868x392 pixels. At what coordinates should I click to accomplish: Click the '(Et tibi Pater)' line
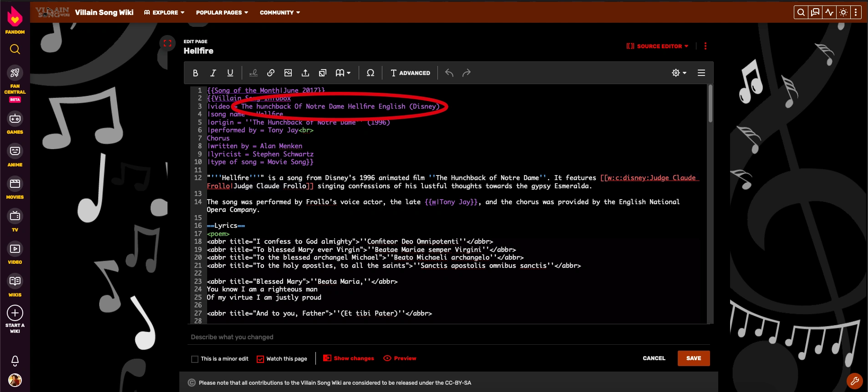(320, 313)
